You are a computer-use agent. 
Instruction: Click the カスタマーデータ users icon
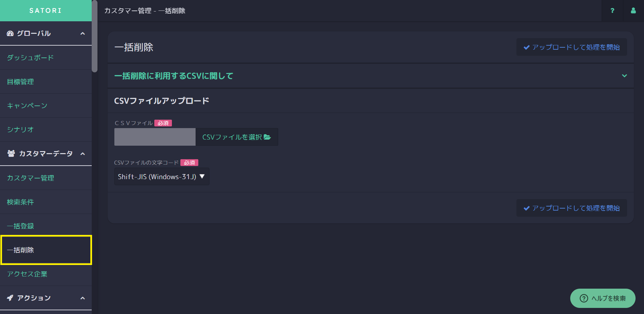click(x=11, y=153)
